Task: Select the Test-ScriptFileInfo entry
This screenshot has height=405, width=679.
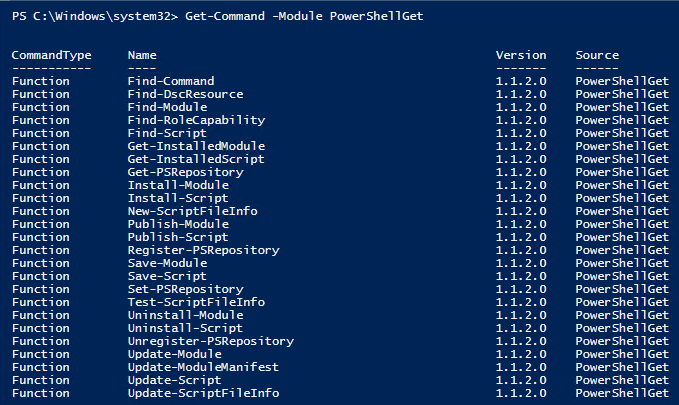Action: point(196,302)
